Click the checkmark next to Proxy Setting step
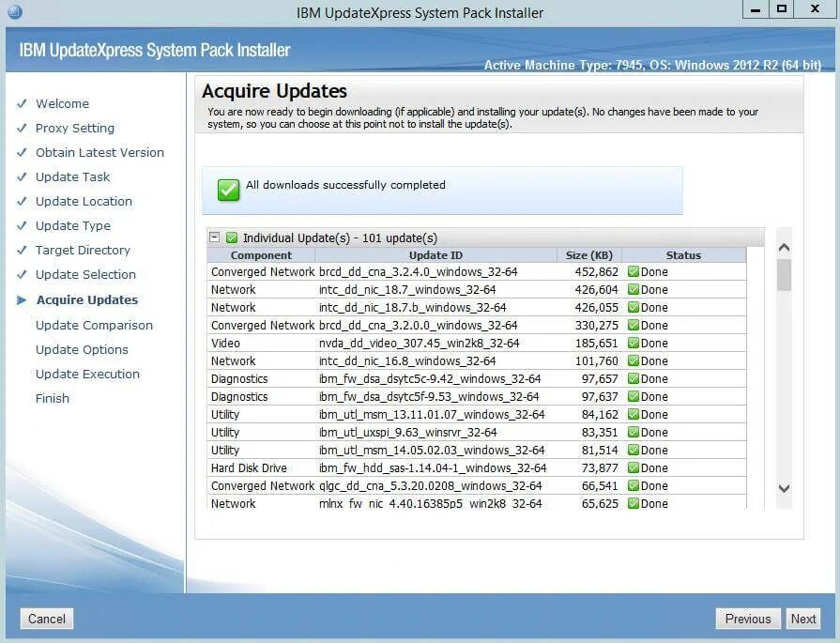This screenshot has height=643, width=840. click(22, 128)
